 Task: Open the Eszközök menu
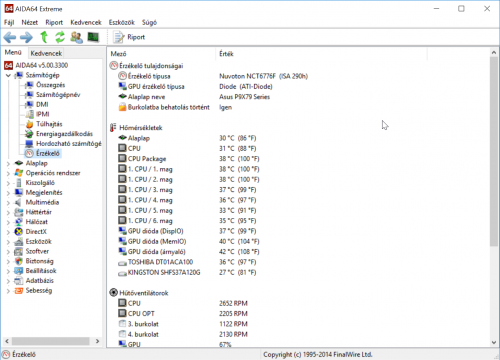(x=122, y=22)
